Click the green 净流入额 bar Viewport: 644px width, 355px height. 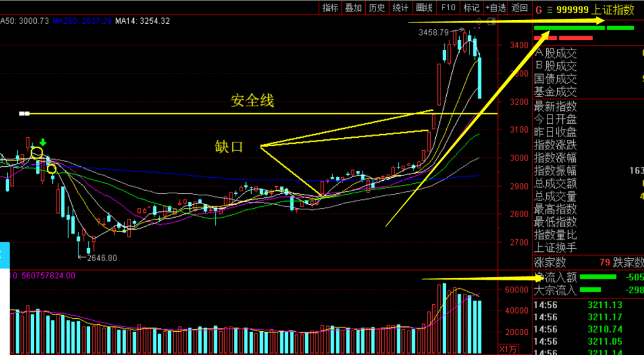[598, 277]
